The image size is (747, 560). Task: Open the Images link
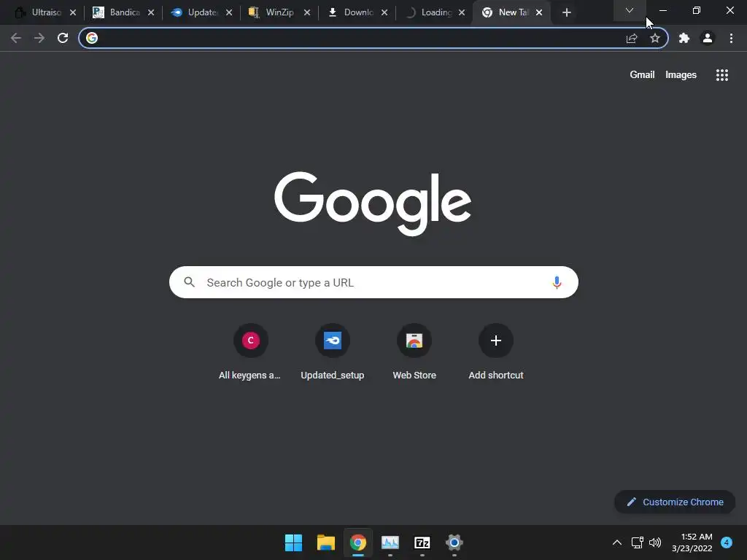(681, 75)
